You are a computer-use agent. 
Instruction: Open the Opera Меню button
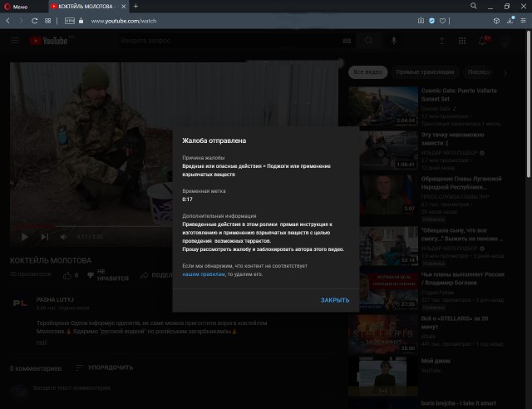(16, 7)
